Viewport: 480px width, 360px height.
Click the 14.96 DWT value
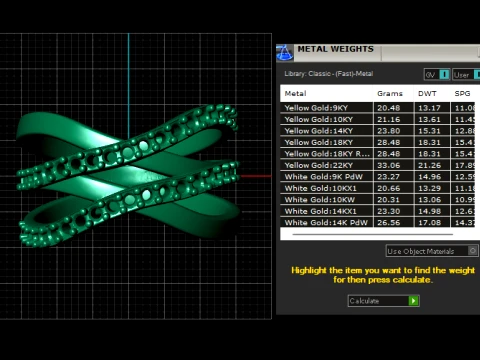(x=429, y=177)
